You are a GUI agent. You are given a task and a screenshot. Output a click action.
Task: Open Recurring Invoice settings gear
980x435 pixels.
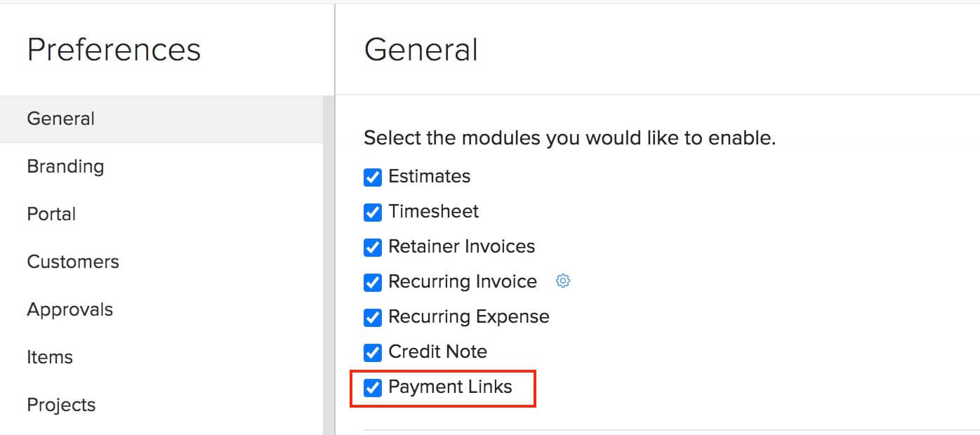[x=562, y=281]
